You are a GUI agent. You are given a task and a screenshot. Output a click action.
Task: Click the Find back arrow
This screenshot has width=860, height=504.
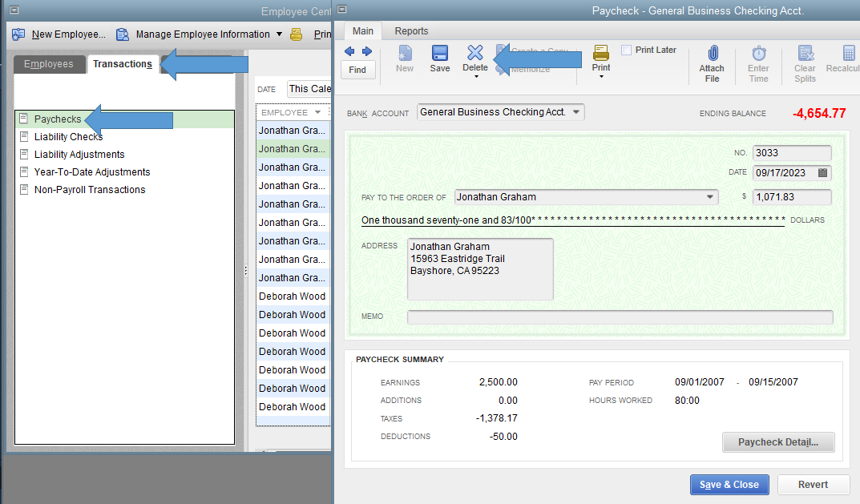(349, 50)
